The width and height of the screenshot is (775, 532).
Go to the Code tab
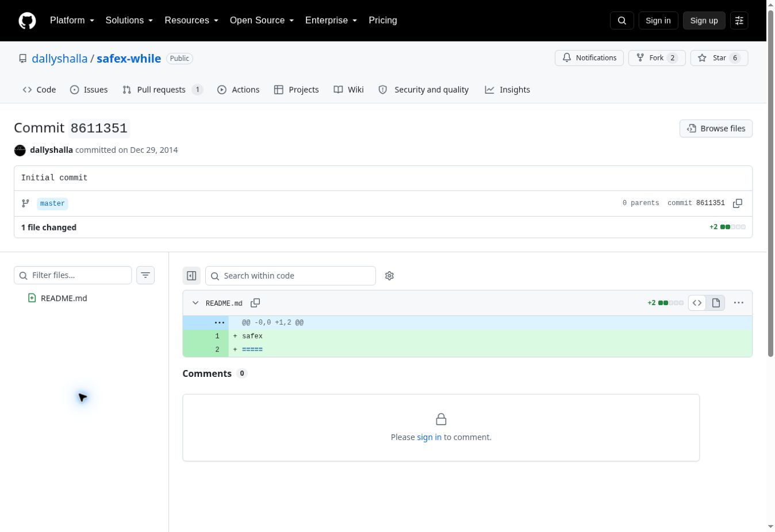39,90
